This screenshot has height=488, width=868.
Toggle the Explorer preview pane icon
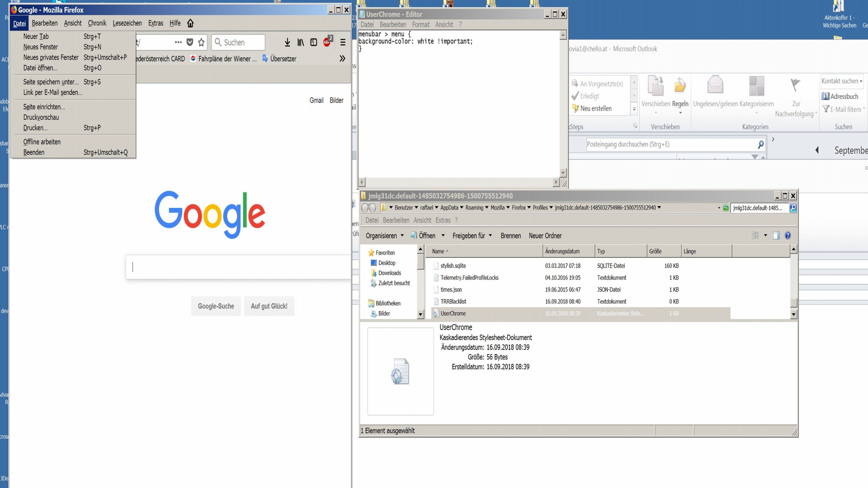click(x=776, y=235)
